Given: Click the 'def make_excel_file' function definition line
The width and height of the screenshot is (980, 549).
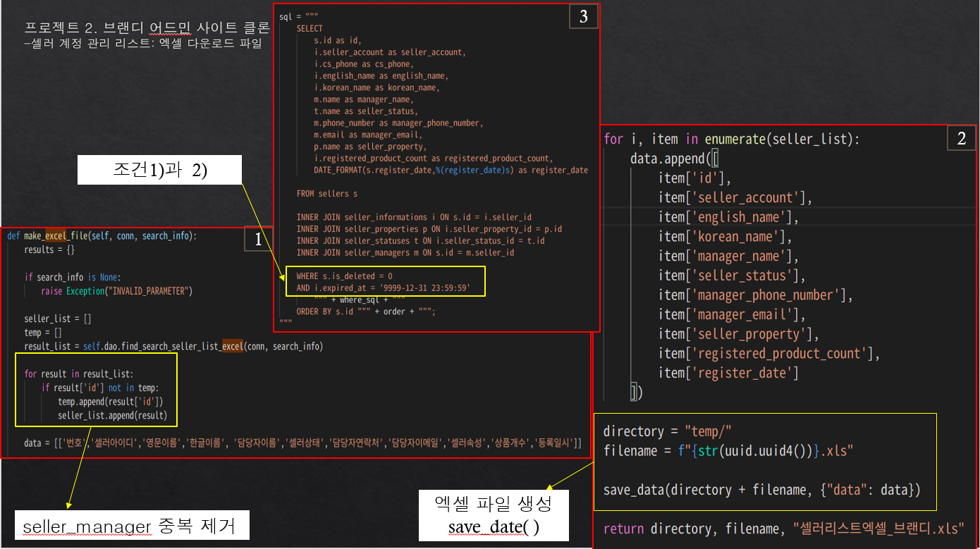Looking at the screenshot, I should point(102,236).
